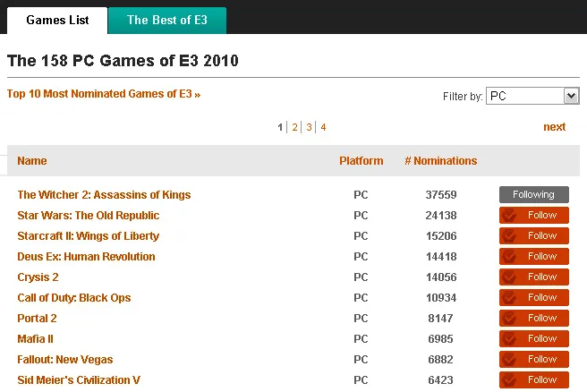This screenshot has height=392, width=587.
Task: Toggle Follow for Sid Meier's Civilization V
Action: click(533, 380)
